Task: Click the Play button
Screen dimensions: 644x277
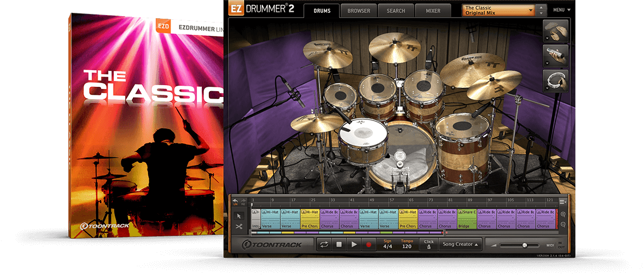Action: pyautogui.click(x=354, y=244)
